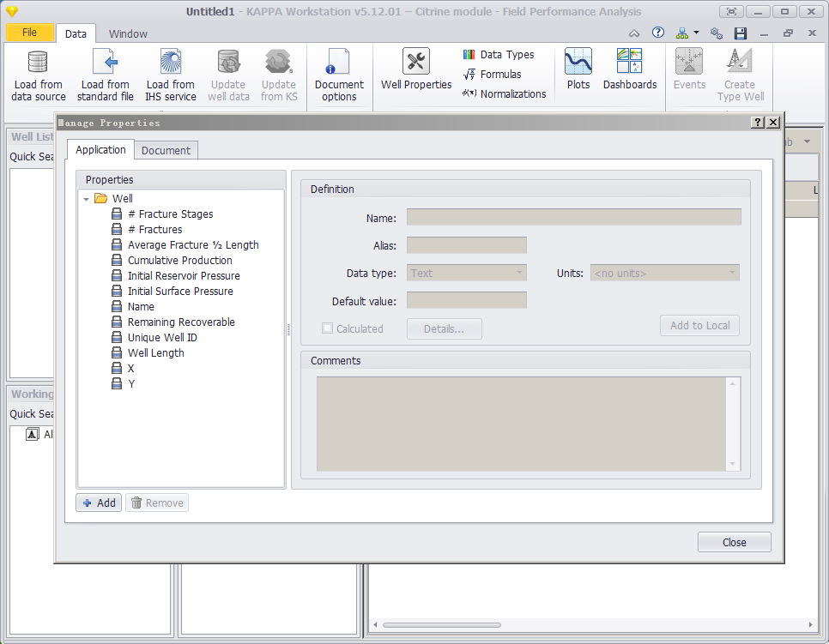The height and width of the screenshot is (644, 829).
Task: Open the Data type dropdown
Action: [x=466, y=273]
